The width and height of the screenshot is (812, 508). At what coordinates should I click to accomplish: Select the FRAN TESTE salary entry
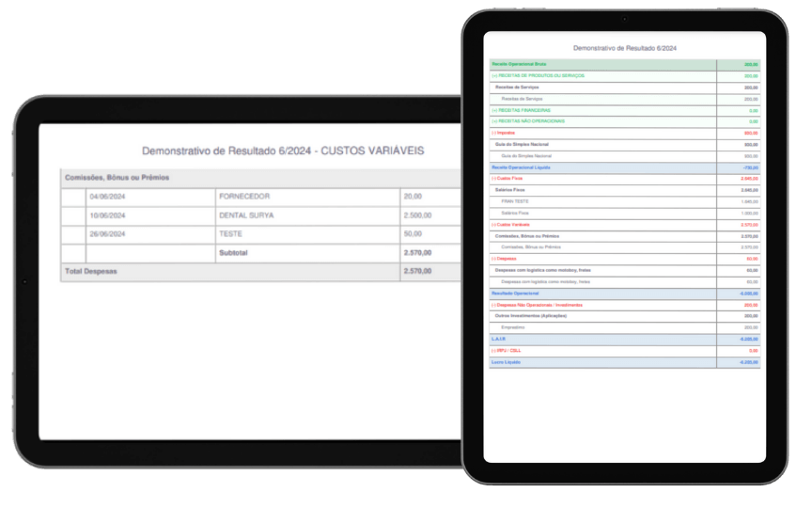(x=515, y=201)
